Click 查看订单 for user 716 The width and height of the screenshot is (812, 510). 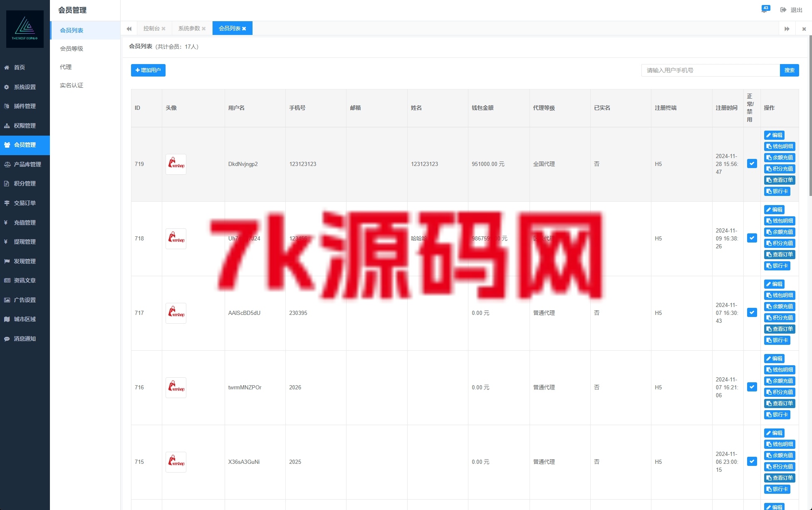(780, 404)
